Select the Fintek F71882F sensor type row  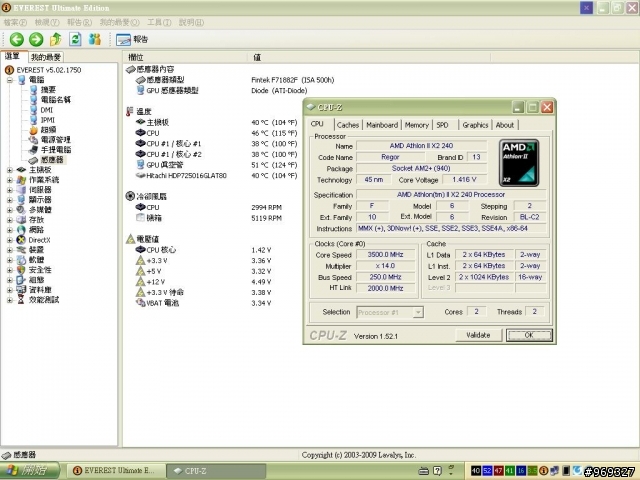coord(235,80)
